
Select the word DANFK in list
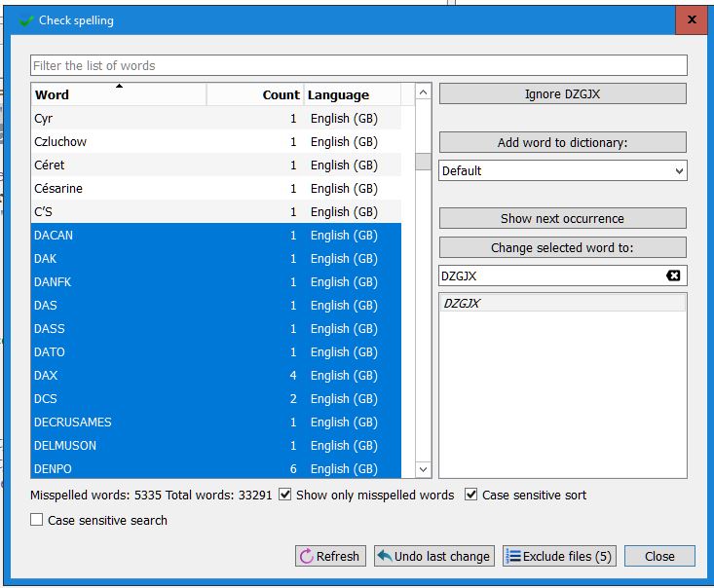pos(216,282)
